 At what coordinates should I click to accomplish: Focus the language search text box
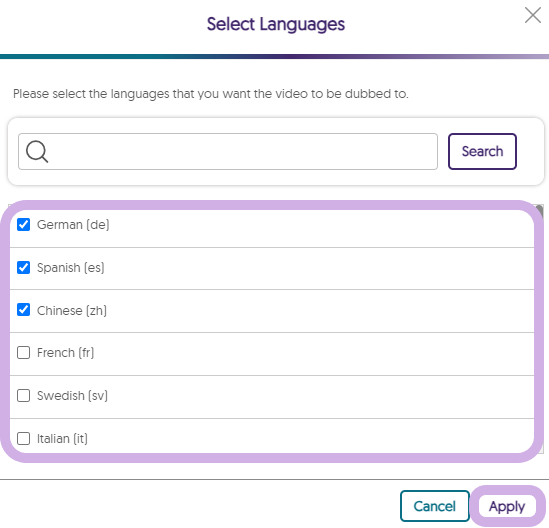pyautogui.click(x=228, y=152)
